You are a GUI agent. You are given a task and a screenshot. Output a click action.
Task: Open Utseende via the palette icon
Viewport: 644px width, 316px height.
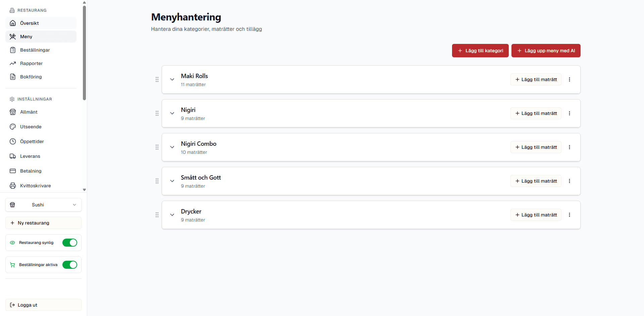12,126
